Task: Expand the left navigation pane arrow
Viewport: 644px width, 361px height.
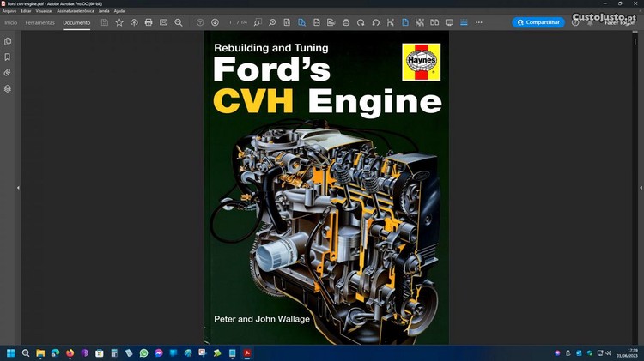Action: click(x=18, y=188)
